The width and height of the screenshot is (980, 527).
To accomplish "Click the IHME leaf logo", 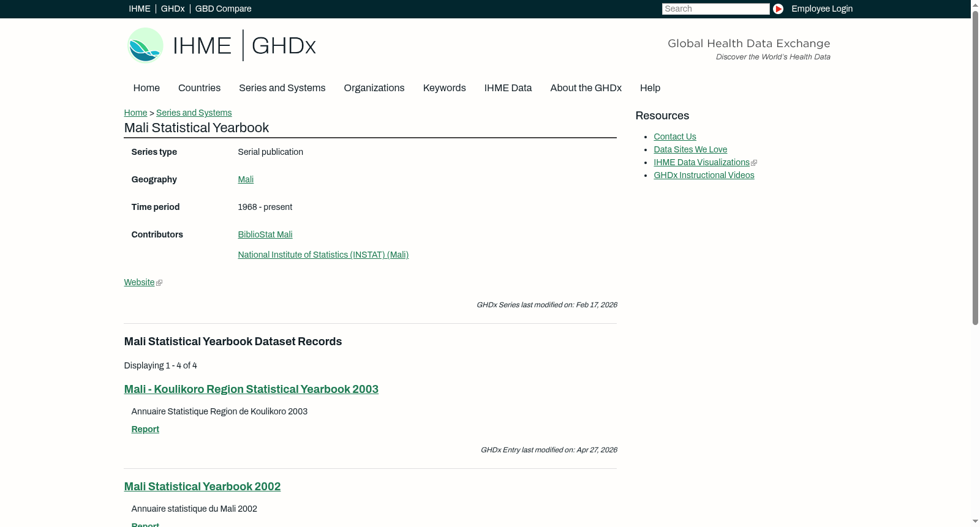I will tap(145, 45).
